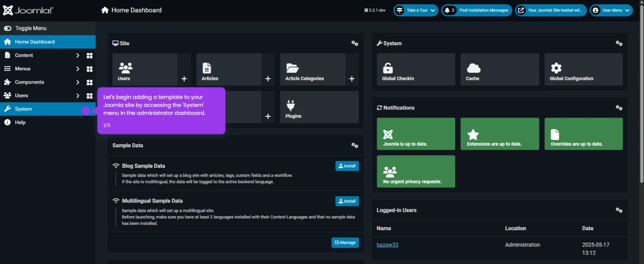Image resolution: width=644 pixels, height=264 pixels.
Task: Open Notifications module settings gear
Action: click(619, 108)
